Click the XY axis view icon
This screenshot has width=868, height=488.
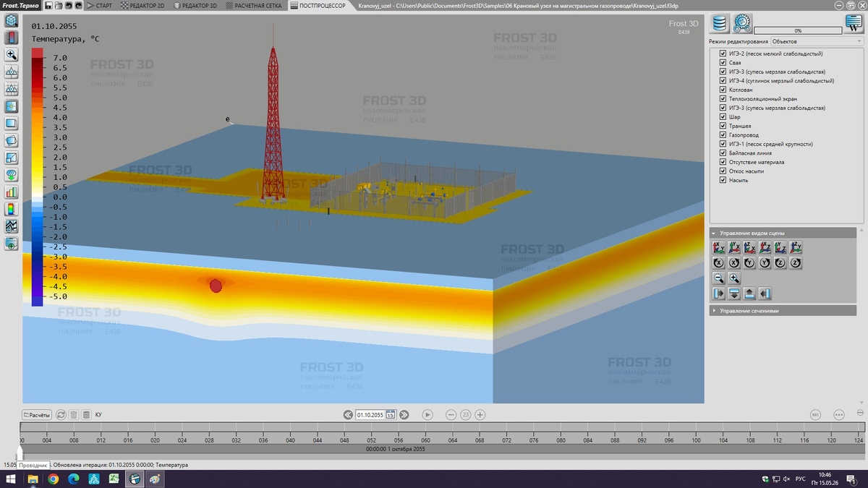point(719,247)
